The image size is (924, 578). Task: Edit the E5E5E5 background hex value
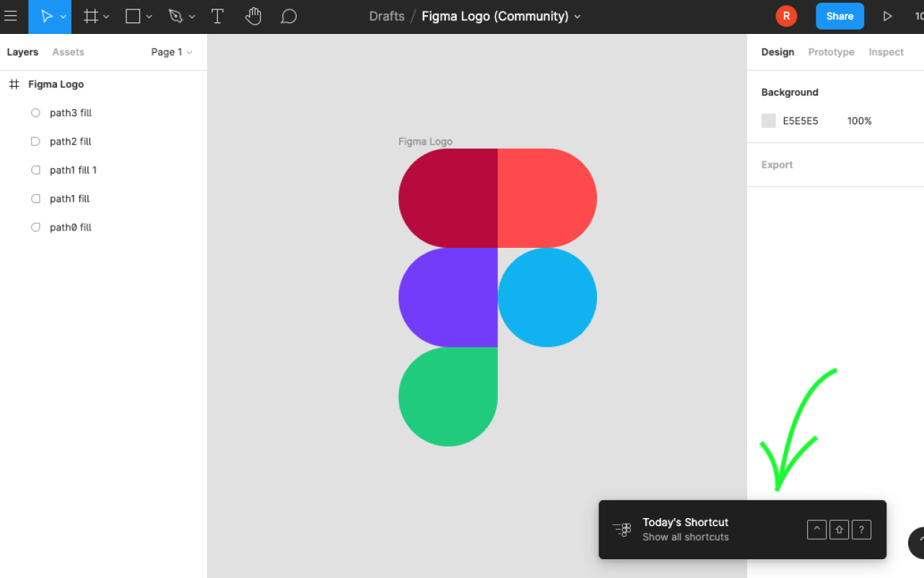tap(801, 121)
